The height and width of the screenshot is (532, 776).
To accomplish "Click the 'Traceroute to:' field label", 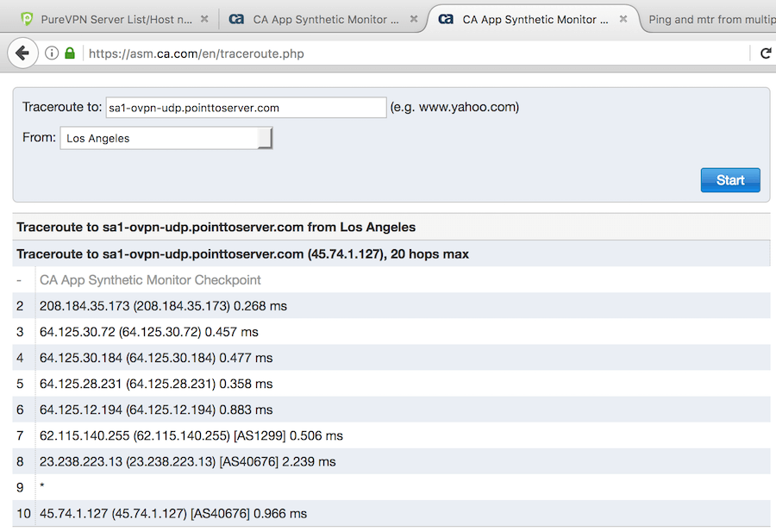I will (62, 107).
